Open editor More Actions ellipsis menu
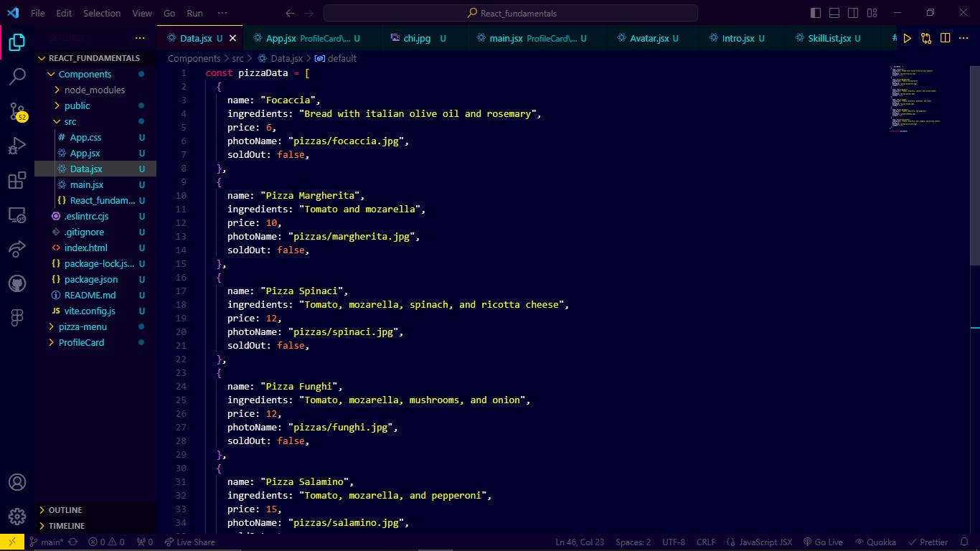The image size is (980, 551). (965, 38)
